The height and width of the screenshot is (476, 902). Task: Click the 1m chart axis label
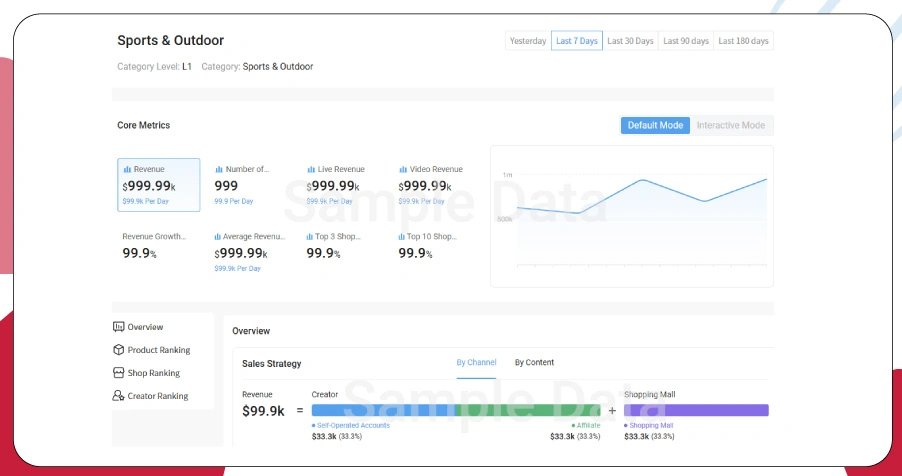tap(507, 174)
